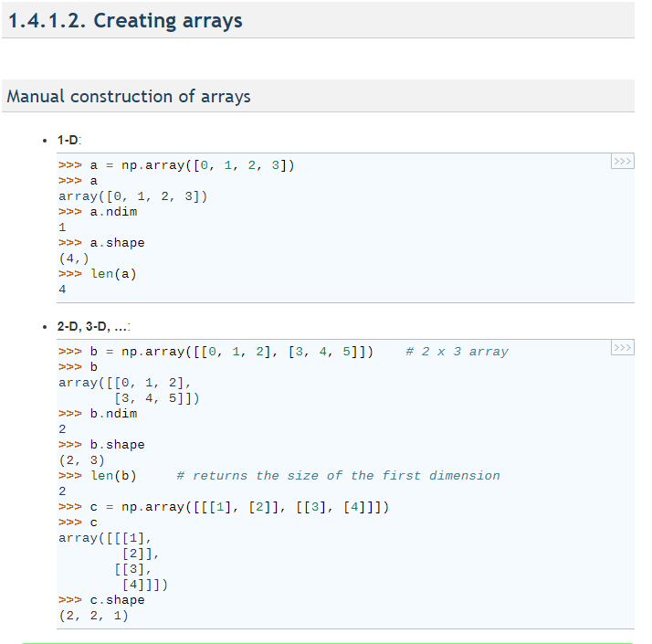
Task: Toggle prompts in the 1-D code block
Action: [622, 161]
